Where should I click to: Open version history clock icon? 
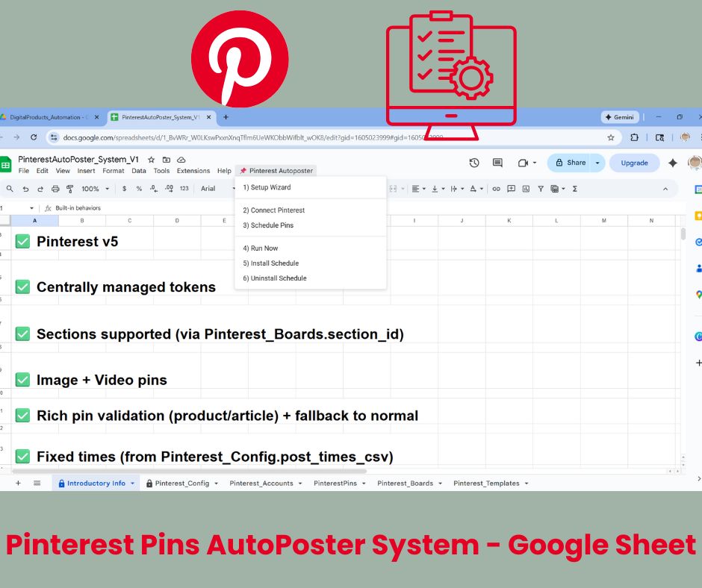tap(474, 163)
